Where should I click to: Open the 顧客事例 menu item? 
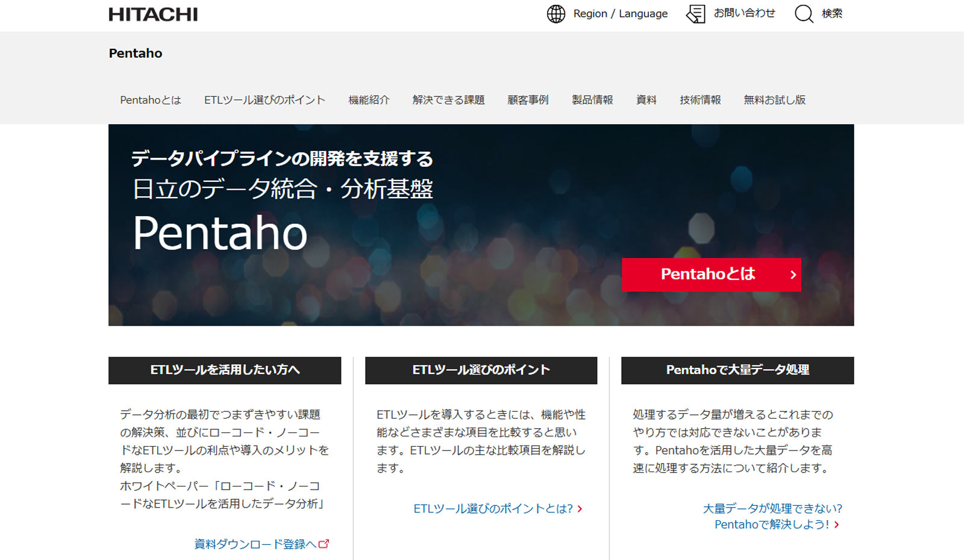click(x=528, y=100)
